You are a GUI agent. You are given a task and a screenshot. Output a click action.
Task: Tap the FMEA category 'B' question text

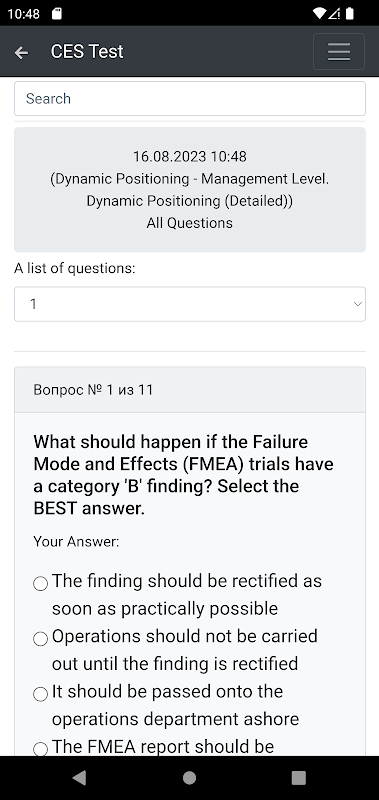click(x=184, y=474)
